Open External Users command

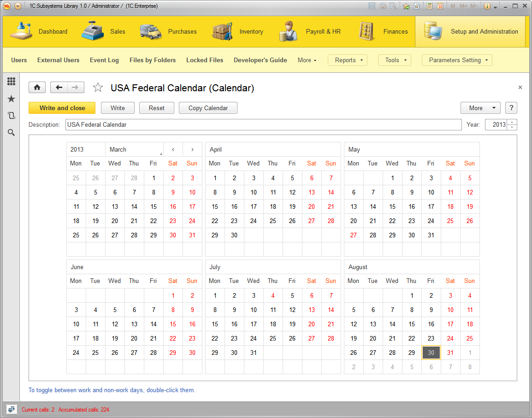[59, 60]
